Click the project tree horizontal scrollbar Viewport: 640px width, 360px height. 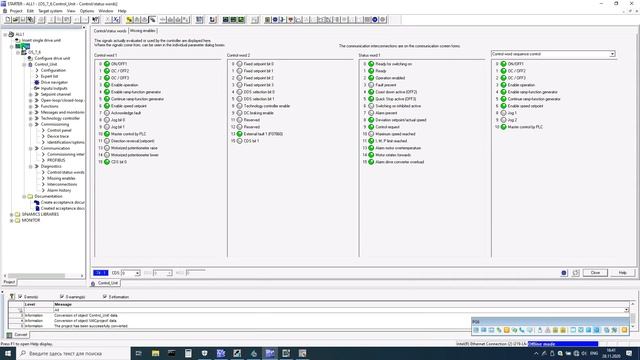[43, 276]
